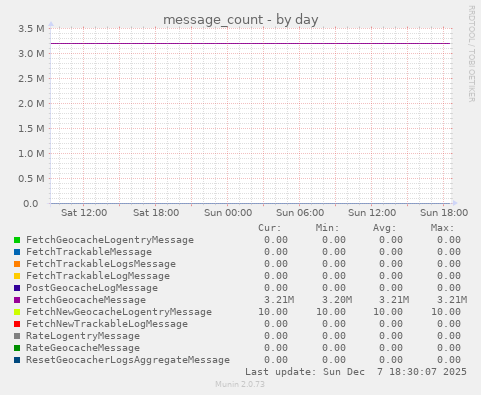Image resolution: width=481 pixels, height=395 pixels.
Task: Click the 1.5 M y-axis label
Action: (x=31, y=129)
